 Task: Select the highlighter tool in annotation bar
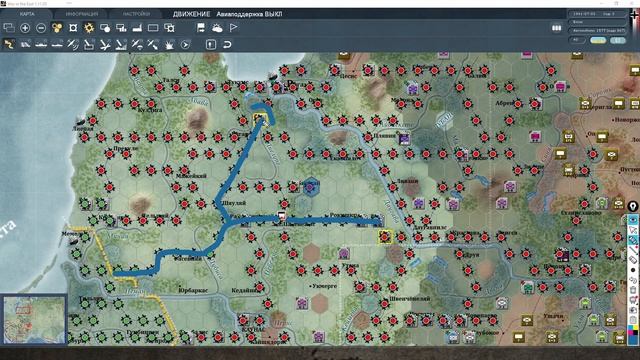(633, 240)
